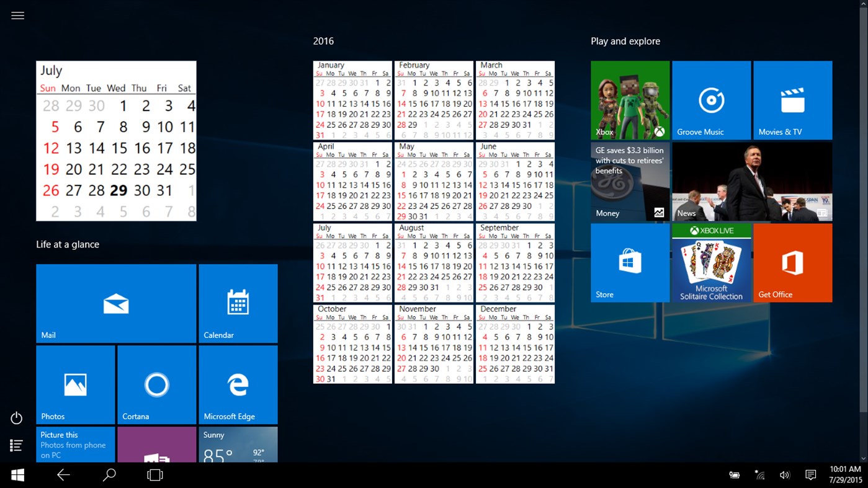Open the News tile showing the politician photo
The height and width of the screenshot is (488, 868).
click(x=752, y=180)
